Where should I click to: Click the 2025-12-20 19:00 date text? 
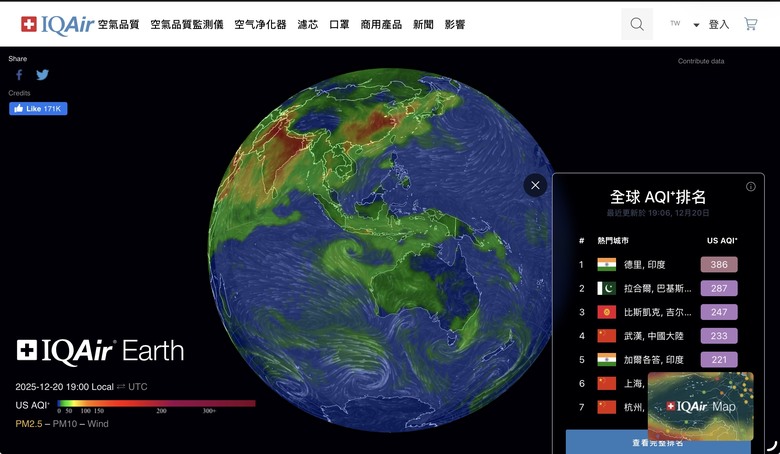[x=52, y=386]
